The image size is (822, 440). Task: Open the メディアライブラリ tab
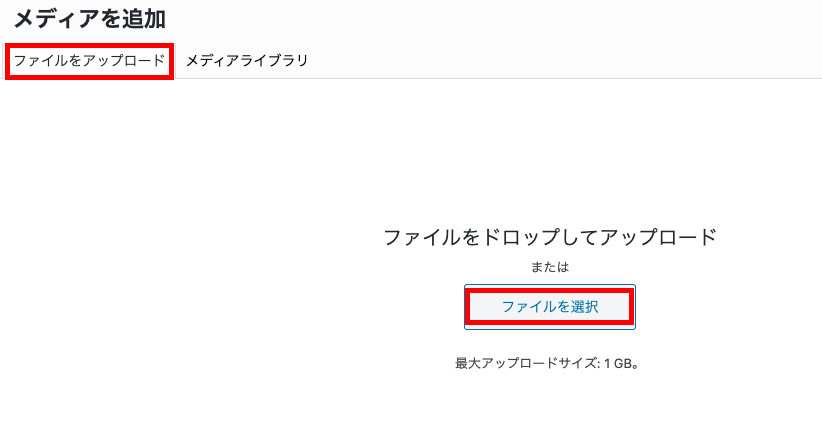tap(246, 61)
